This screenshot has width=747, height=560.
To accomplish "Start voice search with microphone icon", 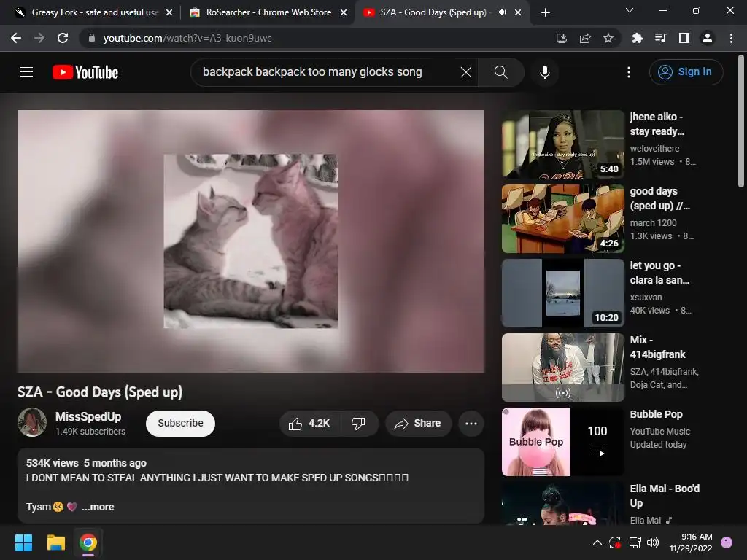I will [544, 72].
